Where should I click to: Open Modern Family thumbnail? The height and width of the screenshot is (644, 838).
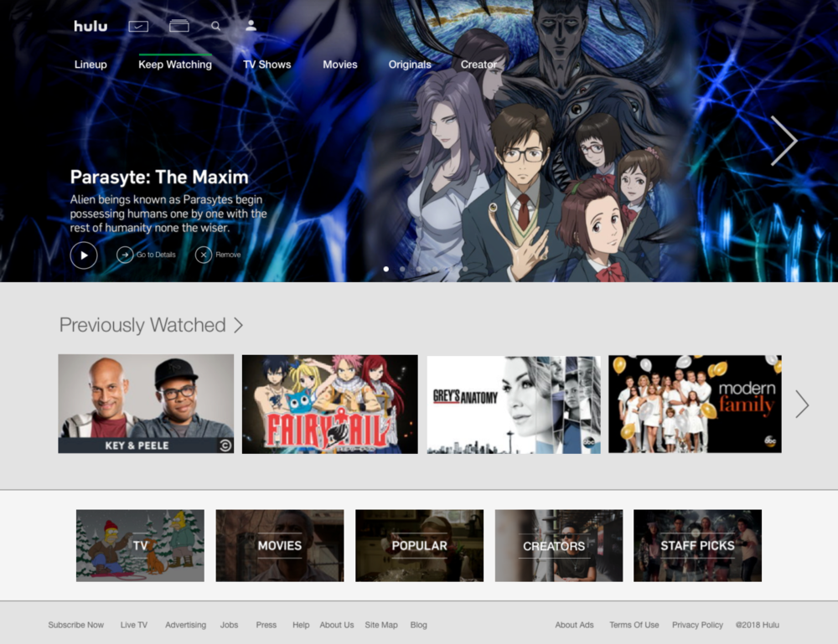[695, 404]
